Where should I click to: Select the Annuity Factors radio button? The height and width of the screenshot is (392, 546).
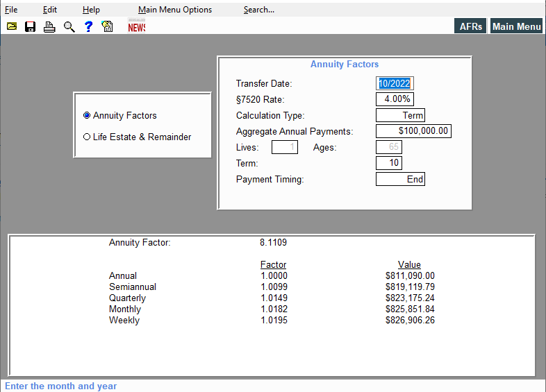[x=87, y=116]
